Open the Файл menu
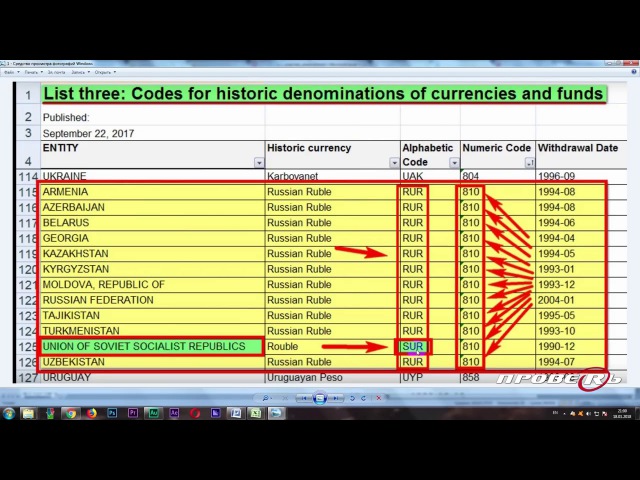This screenshot has height=480, width=640. [x=10, y=72]
